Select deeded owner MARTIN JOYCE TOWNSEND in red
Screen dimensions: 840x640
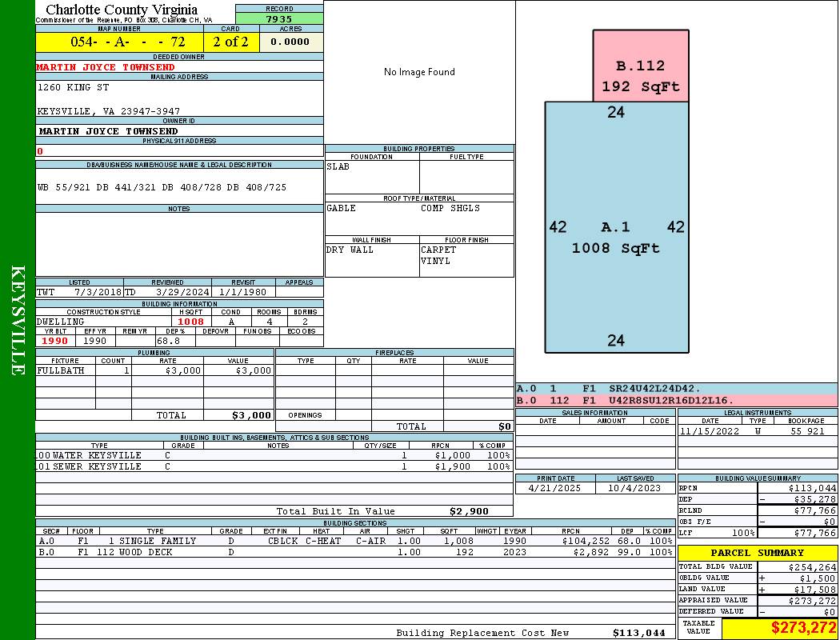pos(106,67)
